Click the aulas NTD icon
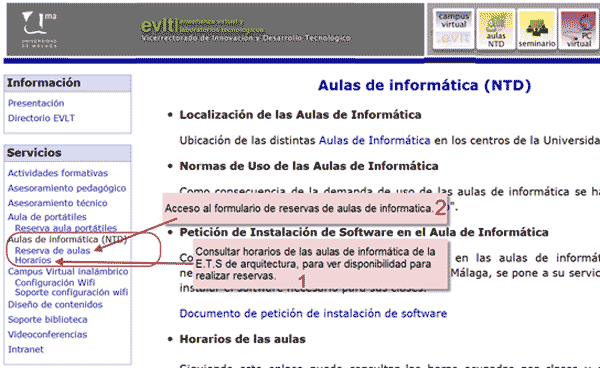This screenshot has height=368, width=600. 496,29
